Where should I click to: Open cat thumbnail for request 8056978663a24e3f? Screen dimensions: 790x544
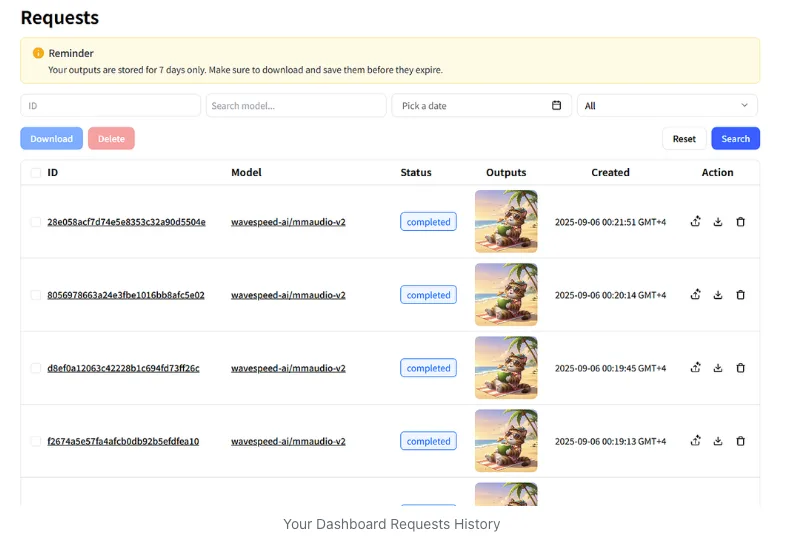(x=506, y=294)
